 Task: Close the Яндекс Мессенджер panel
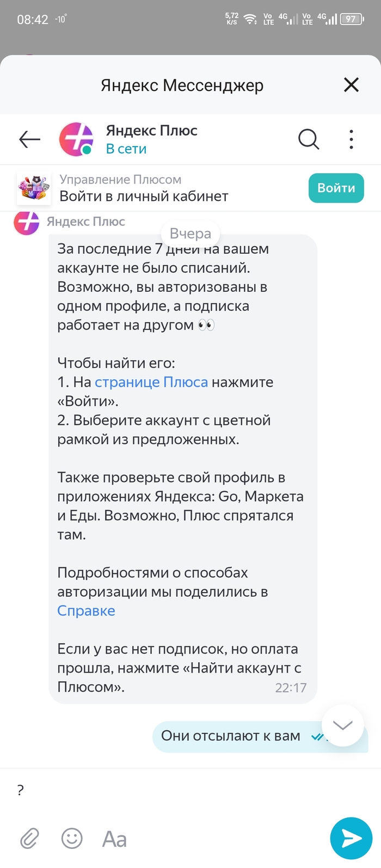351,85
